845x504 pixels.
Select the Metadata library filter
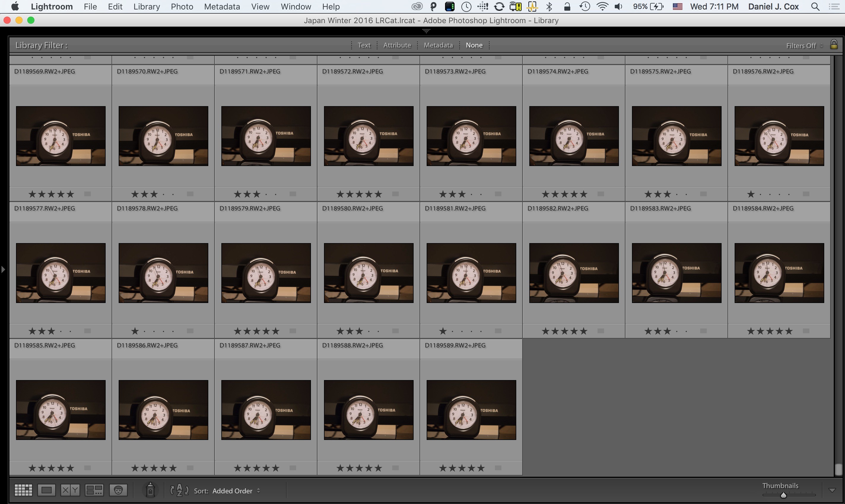(438, 45)
